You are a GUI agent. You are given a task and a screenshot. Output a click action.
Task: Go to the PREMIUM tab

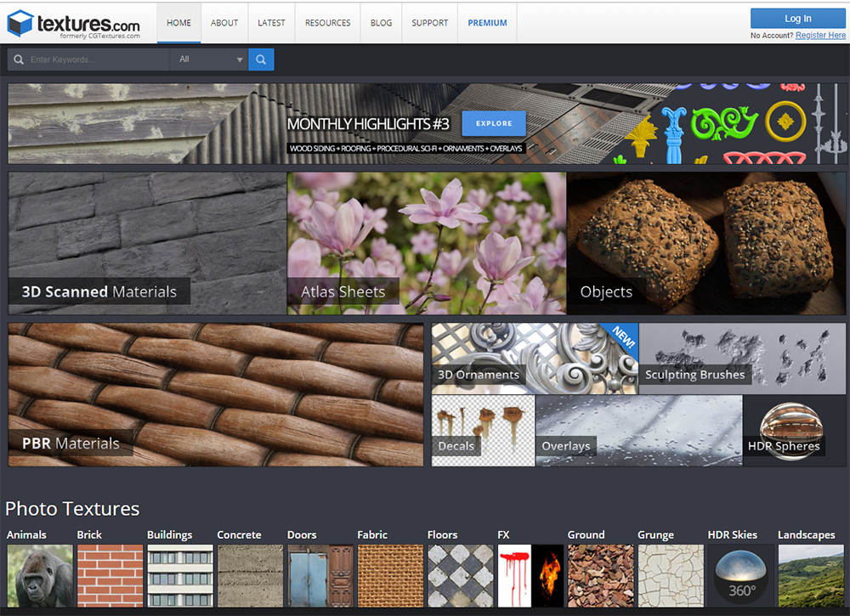click(487, 23)
